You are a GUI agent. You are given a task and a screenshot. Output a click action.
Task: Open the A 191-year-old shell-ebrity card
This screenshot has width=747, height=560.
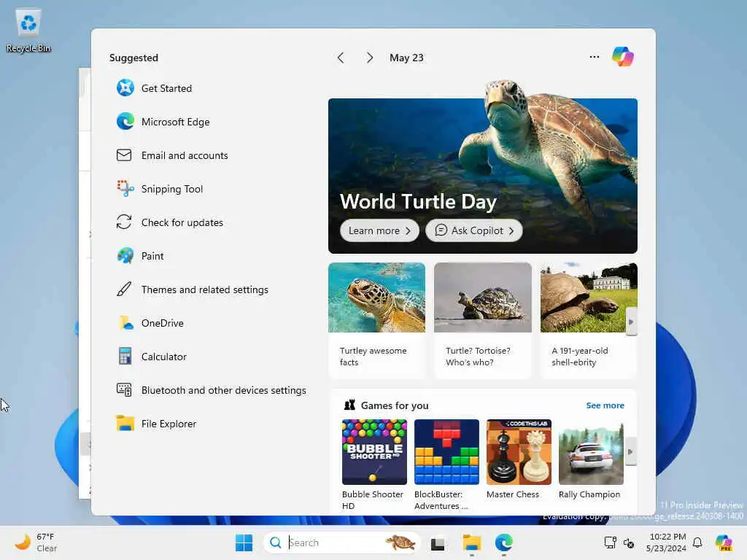589,321
